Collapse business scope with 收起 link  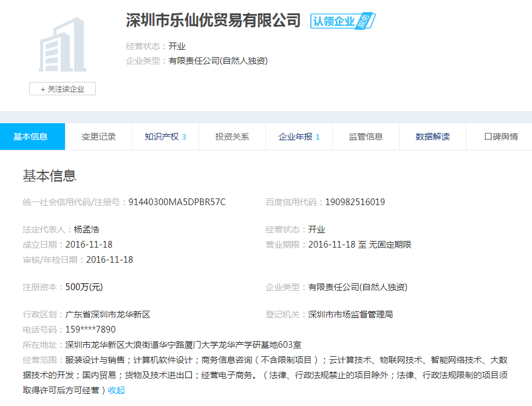[x=117, y=390]
